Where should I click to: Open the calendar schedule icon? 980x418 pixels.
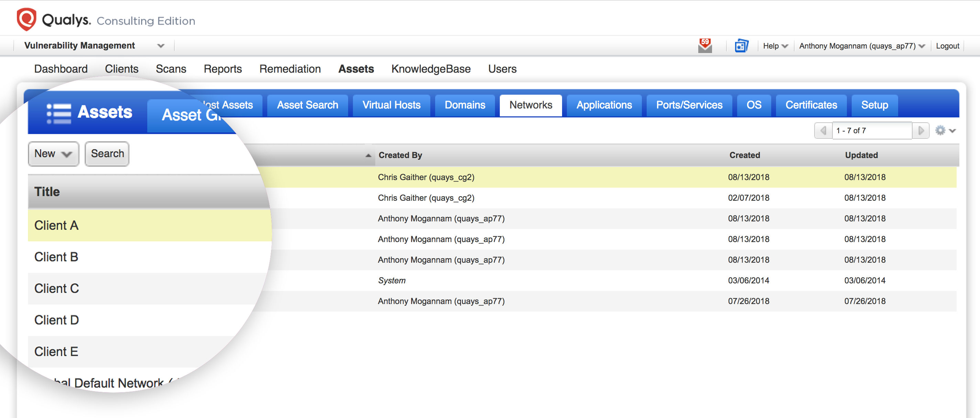click(741, 46)
